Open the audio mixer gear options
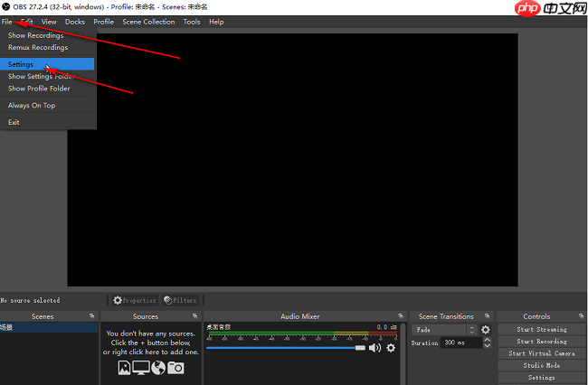This screenshot has height=385, width=588. 391,348
